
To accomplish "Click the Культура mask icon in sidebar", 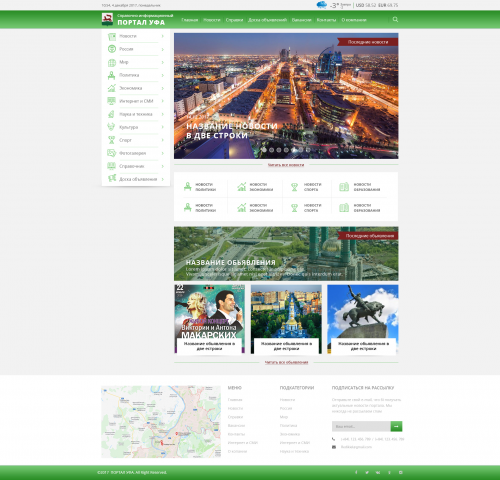I will pyautogui.click(x=112, y=127).
